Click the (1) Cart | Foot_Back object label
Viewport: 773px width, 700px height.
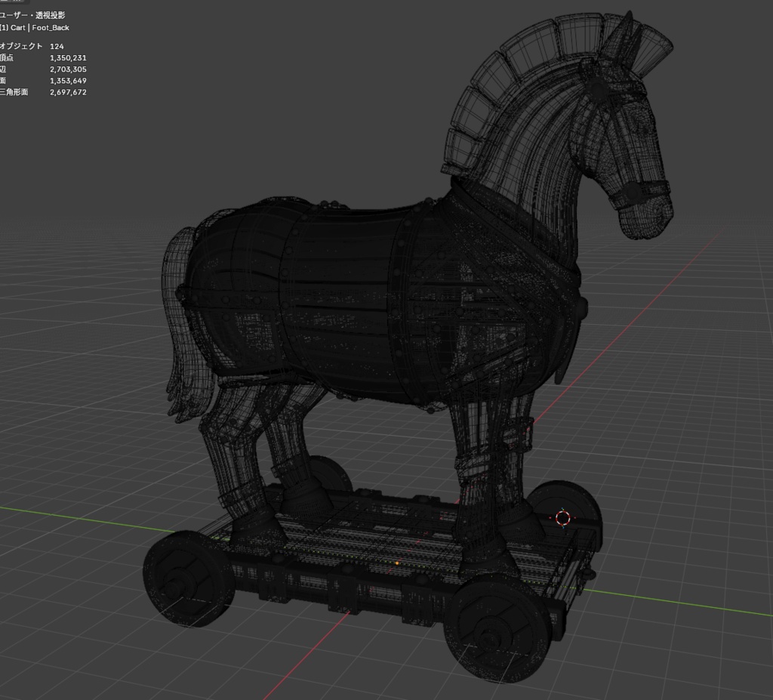click(35, 28)
